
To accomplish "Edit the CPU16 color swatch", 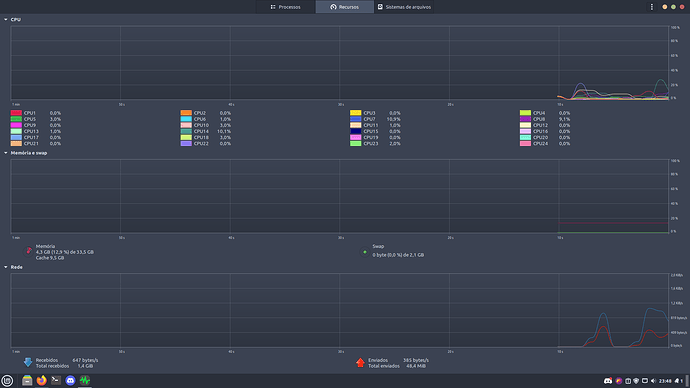I will [525, 132].
